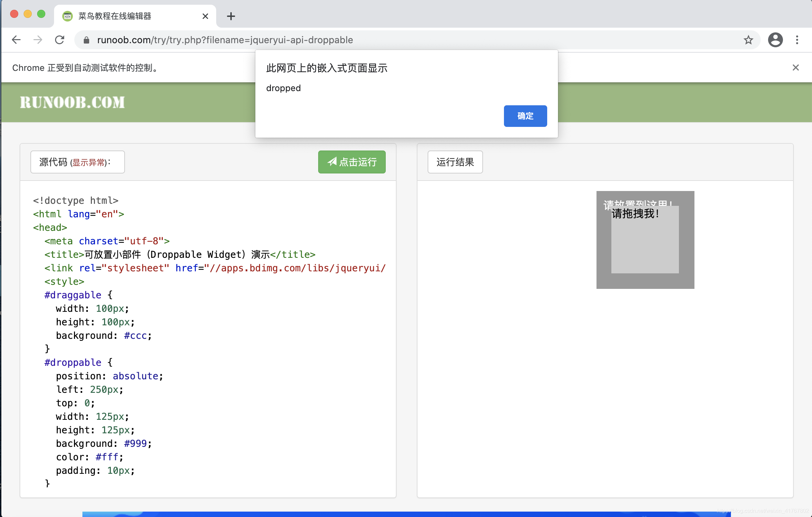Click the back navigation arrow
The image size is (812, 517).
16,39
